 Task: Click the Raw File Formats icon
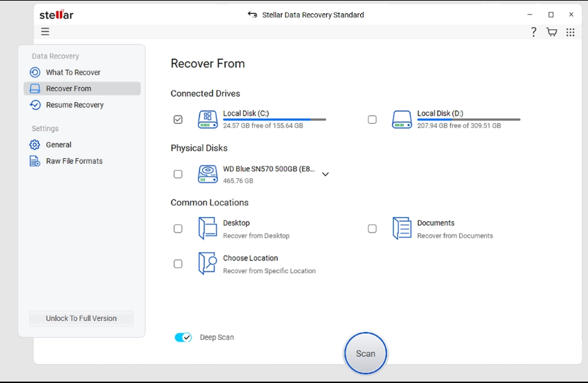pos(35,161)
